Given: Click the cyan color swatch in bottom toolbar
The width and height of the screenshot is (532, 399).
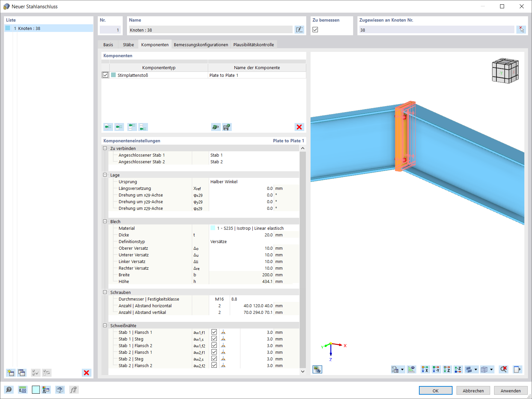Looking at the screenshot, I should (36, 390).
